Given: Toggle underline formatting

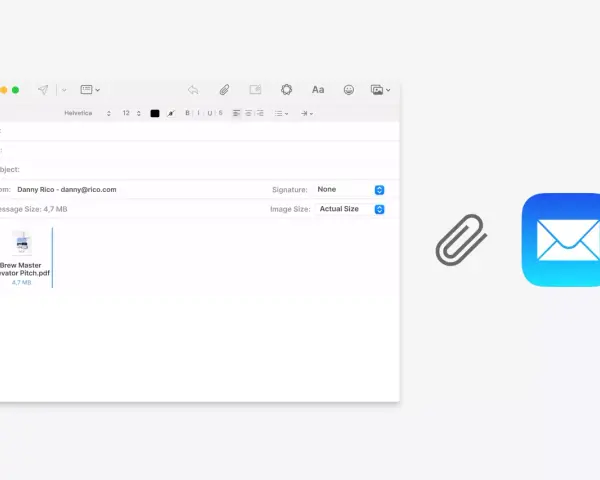Looking at the screenshot, I should pyautogui.click(x=210, y=113).
